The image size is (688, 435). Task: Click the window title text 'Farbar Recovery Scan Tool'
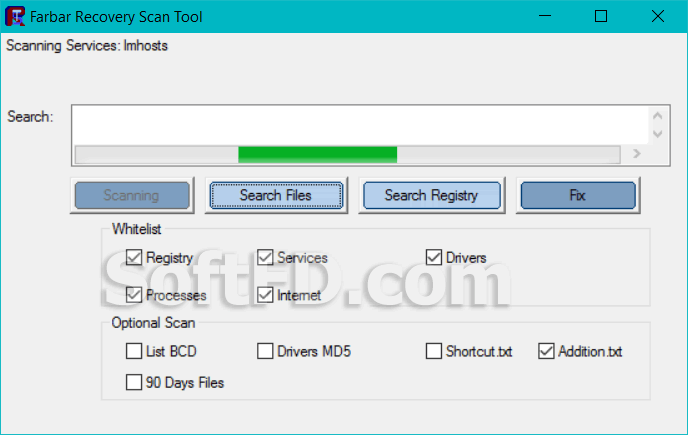[x=116, y=17]
